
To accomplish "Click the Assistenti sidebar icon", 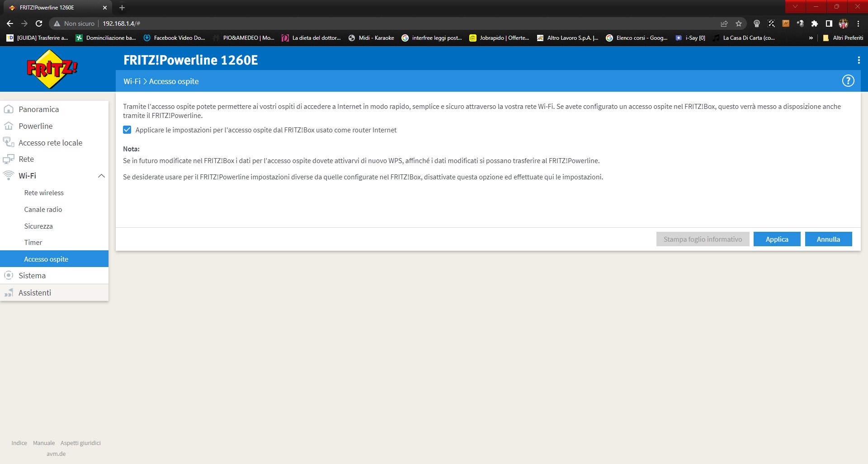I will [9, 293].
